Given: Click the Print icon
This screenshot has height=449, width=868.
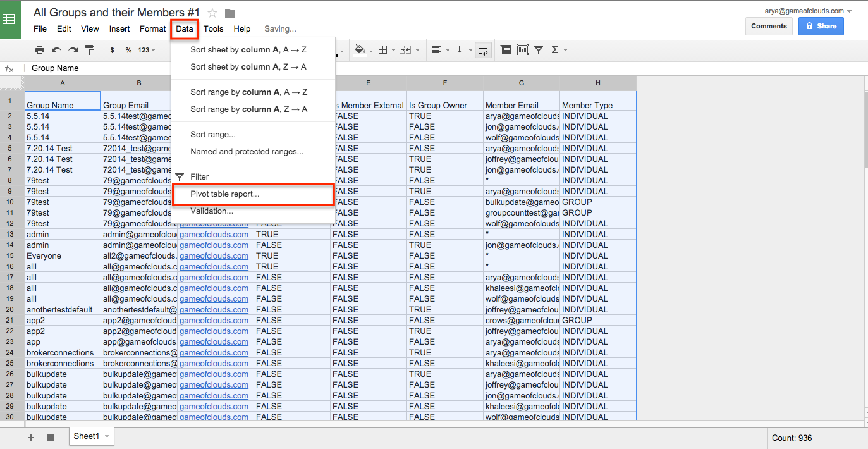Looking at the screenshot, I should 40,50.
